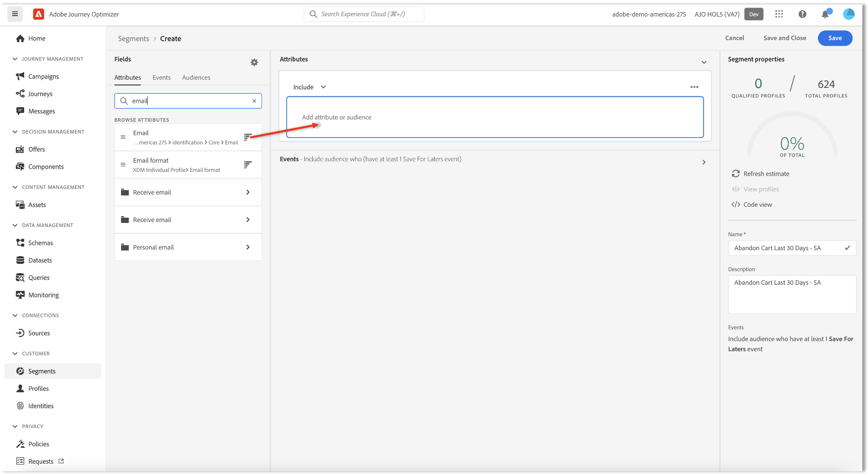The width and height of the screenshot is (868, 475).
Task: Click the Email format distribution icon
Action: pos(248,165)
